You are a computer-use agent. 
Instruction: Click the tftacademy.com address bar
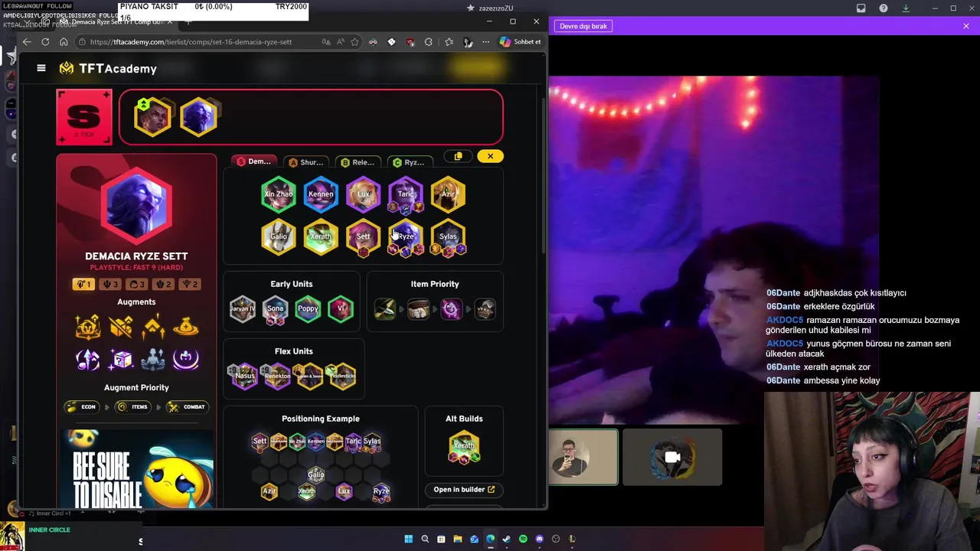pyautogui.click(x=191, y=42)
